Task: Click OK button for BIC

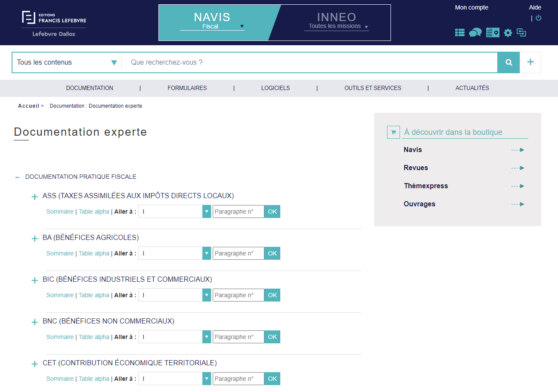Action: click(x=272, y=295)
